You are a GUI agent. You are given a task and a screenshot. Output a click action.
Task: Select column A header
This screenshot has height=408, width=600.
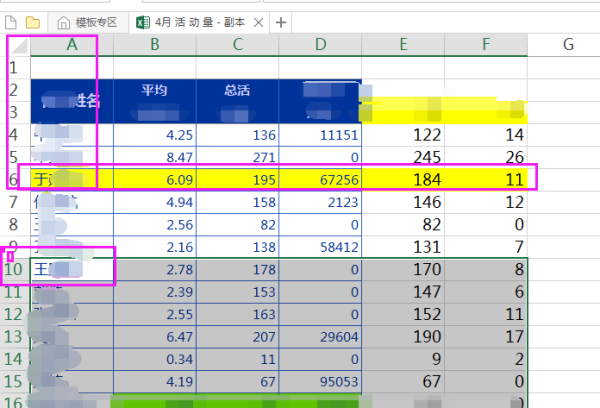tap(72, 44)
